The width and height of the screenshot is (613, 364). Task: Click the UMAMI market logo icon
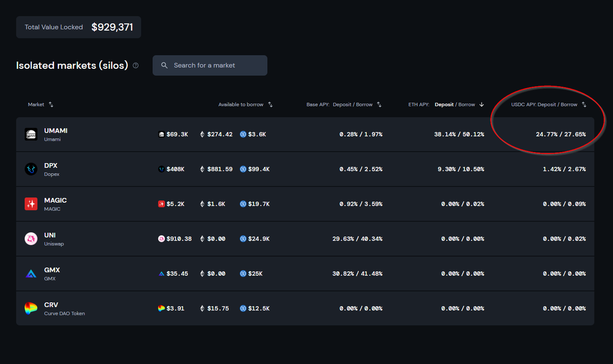[31, 134]
